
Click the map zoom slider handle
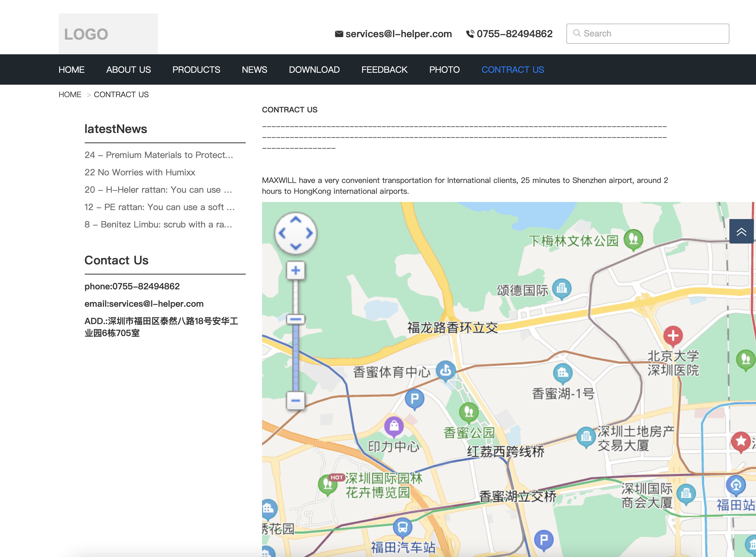295,319
